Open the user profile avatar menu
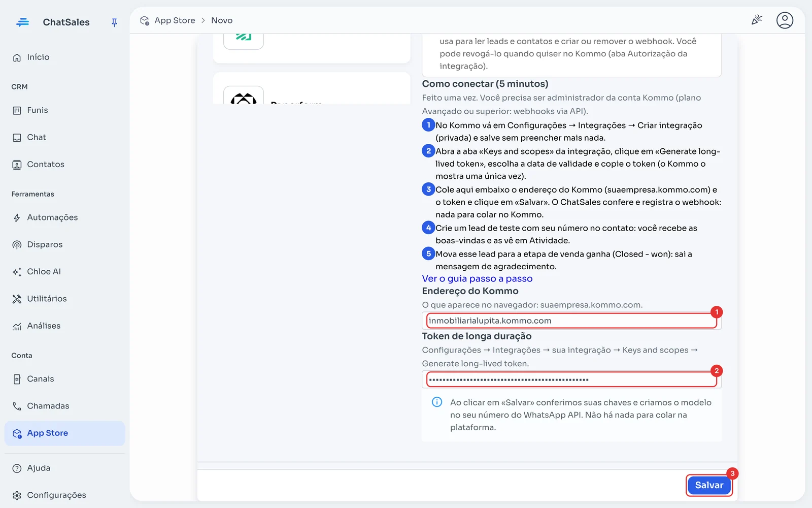 coord(785,20)
